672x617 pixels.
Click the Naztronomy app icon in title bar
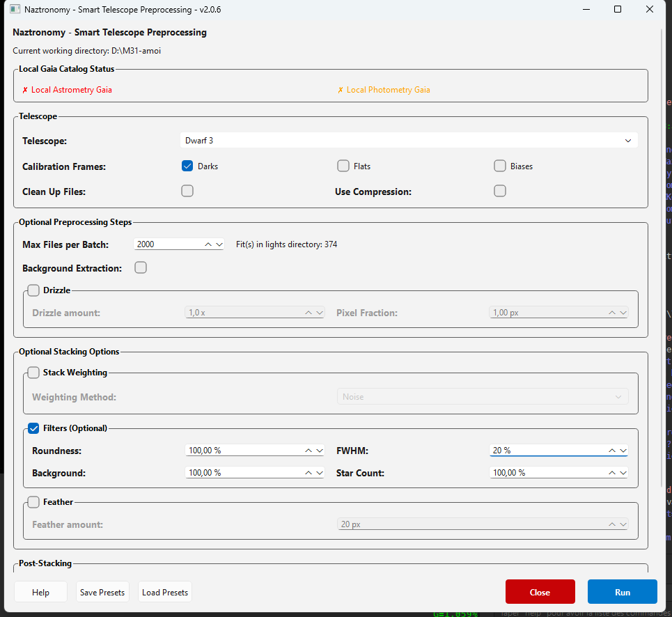[15, 9]
